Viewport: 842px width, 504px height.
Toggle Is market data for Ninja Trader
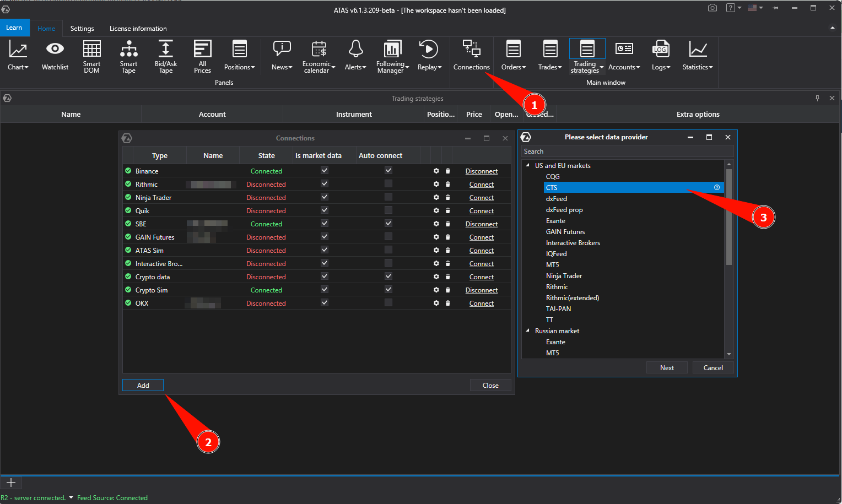(x=325, y=197)
